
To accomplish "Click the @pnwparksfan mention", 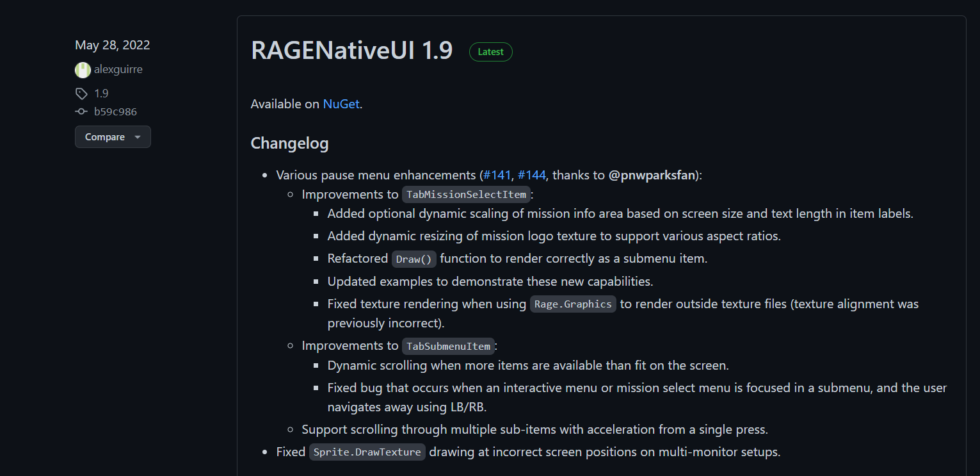I will point(652,175).
